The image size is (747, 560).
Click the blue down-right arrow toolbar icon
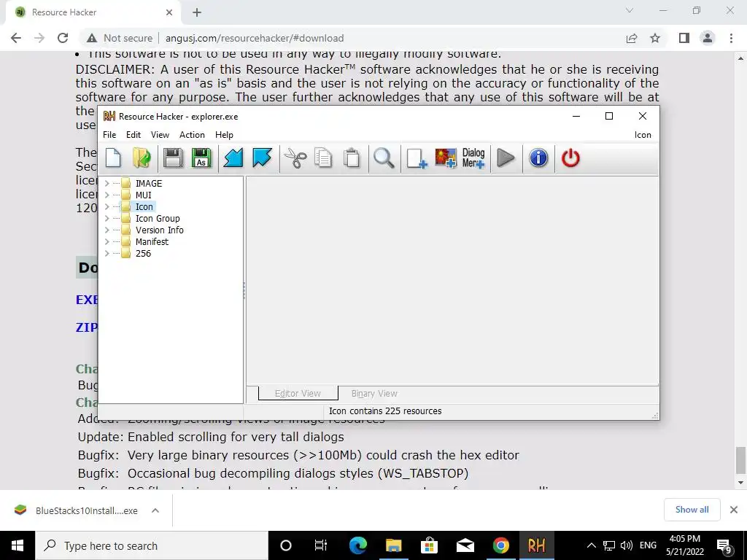click(262, 158)
